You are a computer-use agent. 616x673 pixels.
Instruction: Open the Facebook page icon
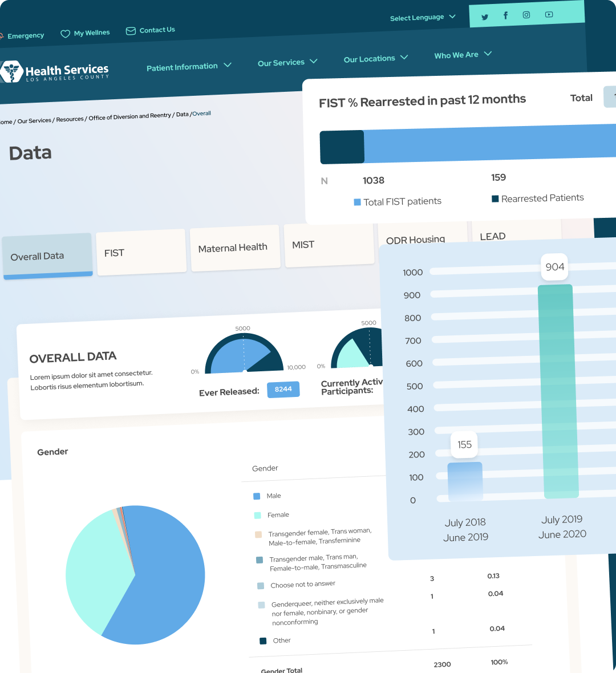505,15
